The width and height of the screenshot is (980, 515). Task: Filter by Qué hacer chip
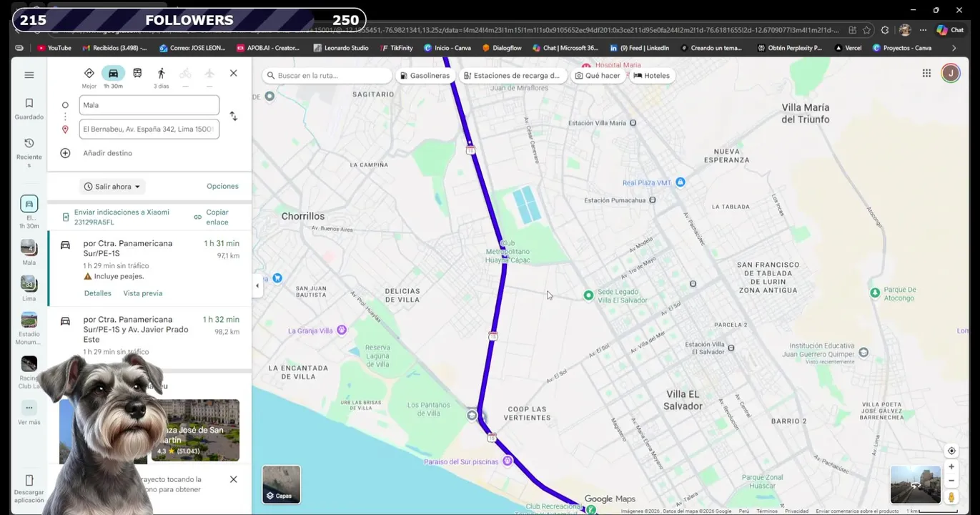(598, 75)
